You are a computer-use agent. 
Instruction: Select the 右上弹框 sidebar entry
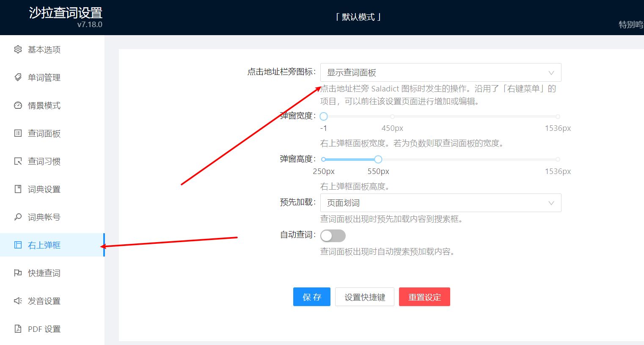tap(52, 245)
